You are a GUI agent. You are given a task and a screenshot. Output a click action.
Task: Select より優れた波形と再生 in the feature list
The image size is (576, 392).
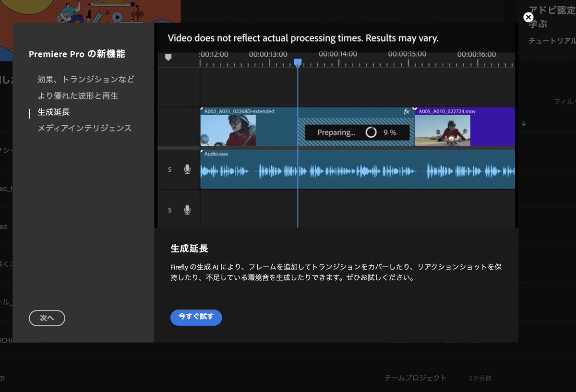pos(78,95)
